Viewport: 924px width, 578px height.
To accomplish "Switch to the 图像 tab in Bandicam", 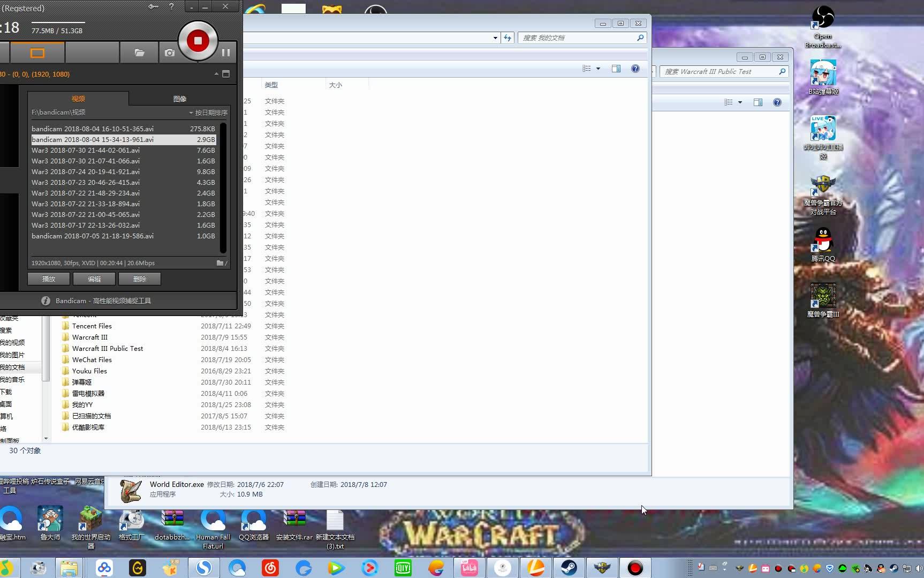I will coord(180,99).
